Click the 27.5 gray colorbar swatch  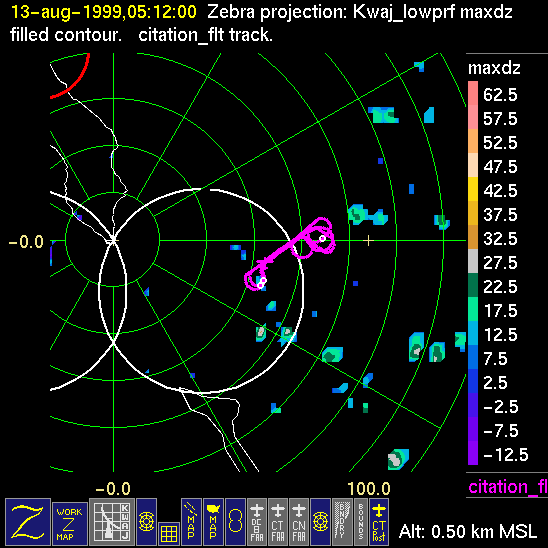point(473,261)
